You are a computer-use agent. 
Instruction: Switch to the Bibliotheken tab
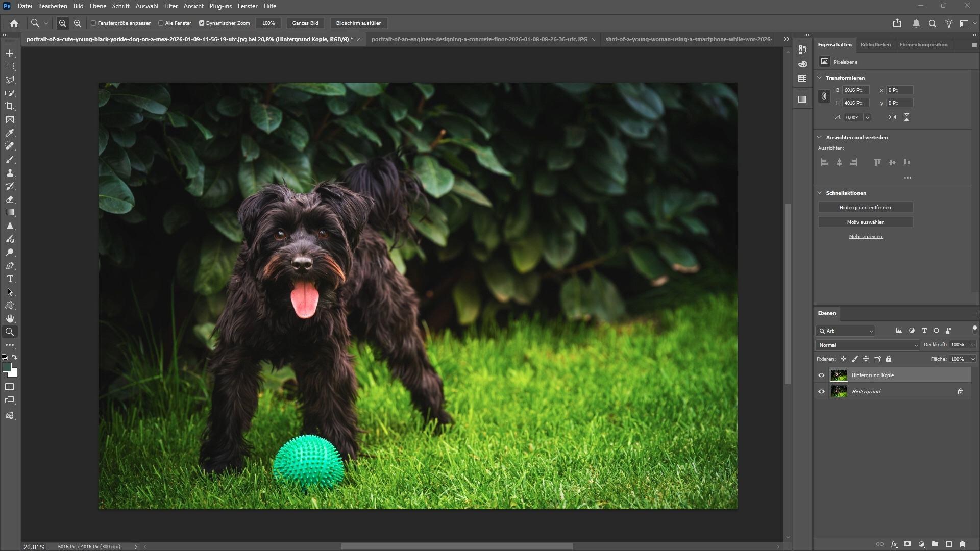coord(875,44)
